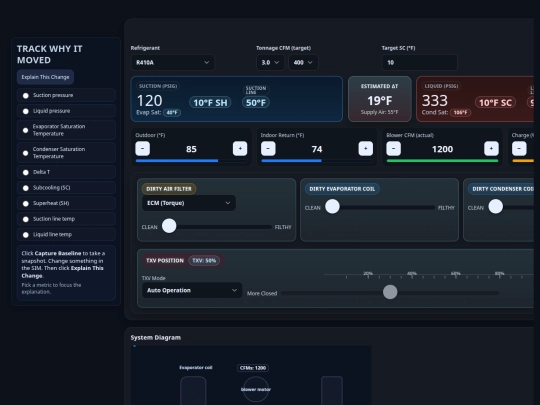
Task: Click the Blower motor circle in diagram
Action: (x=256, y=389)
